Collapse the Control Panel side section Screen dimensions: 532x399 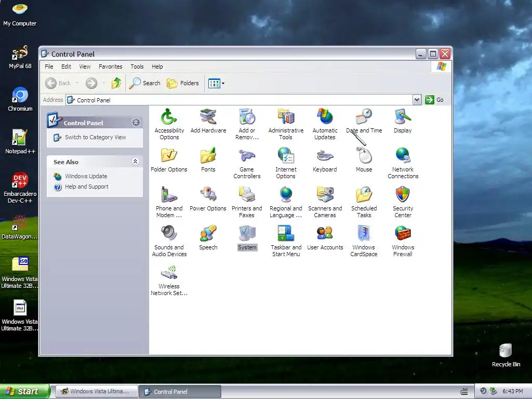(136, 123)
